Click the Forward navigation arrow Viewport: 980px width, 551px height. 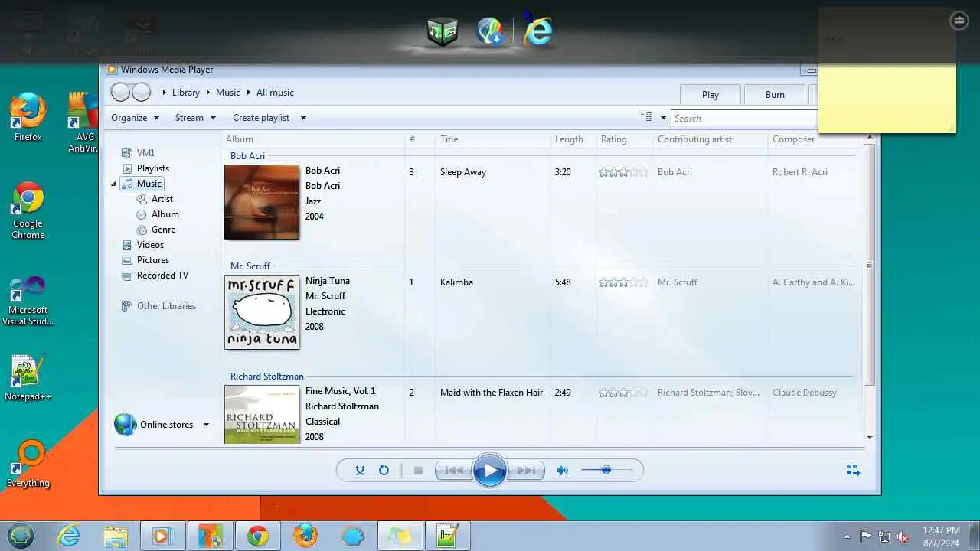click(141, 93)
